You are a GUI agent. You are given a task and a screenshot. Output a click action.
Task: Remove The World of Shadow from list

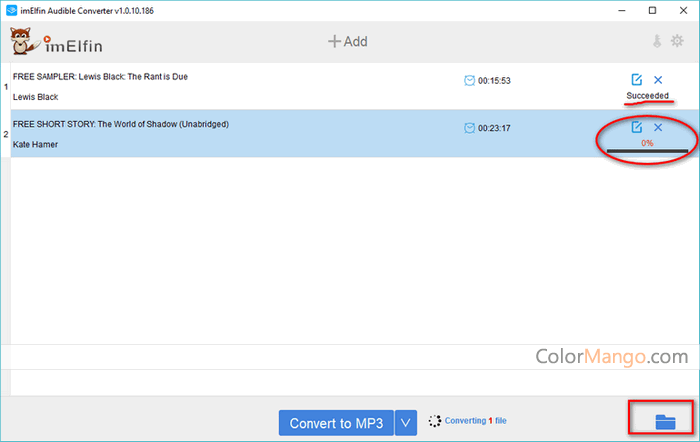[x=658, y=127]
